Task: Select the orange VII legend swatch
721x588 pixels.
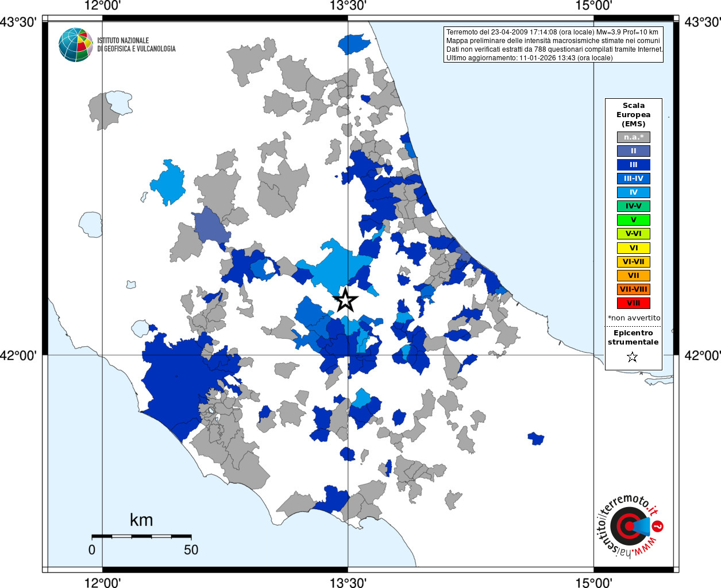Action: click(634, 276)
